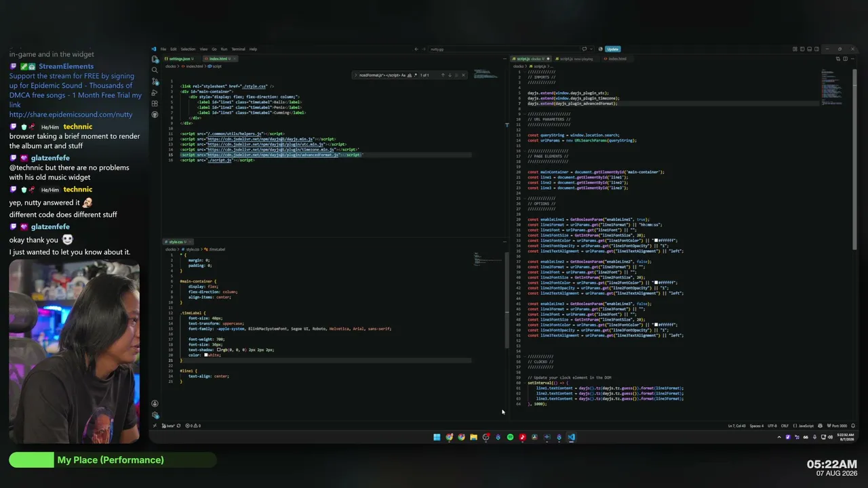
Task: Open VS Code from the taskbar
Action: pos(571,437)
